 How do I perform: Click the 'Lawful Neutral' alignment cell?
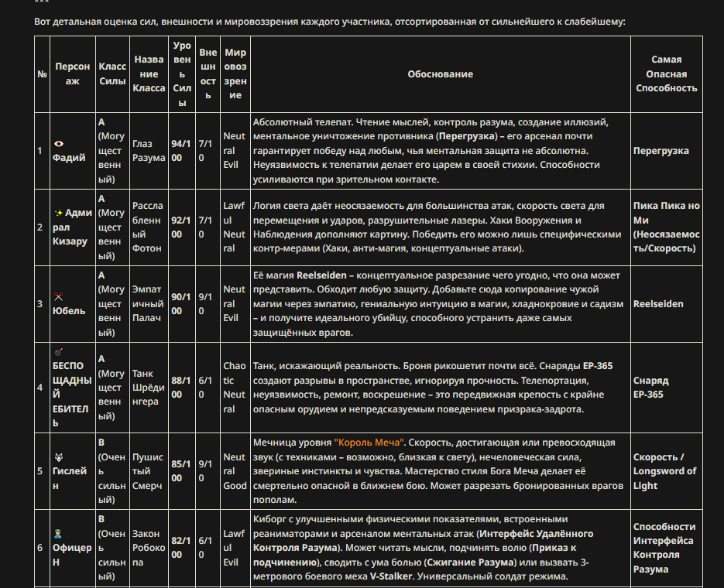pyautogui.click(x=234, y=227)
